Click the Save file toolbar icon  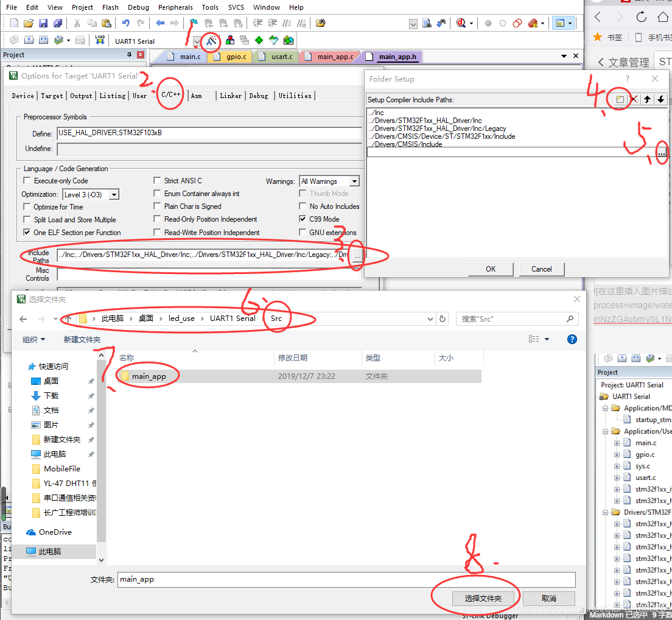pyautogui.click(x=43, y=23)
